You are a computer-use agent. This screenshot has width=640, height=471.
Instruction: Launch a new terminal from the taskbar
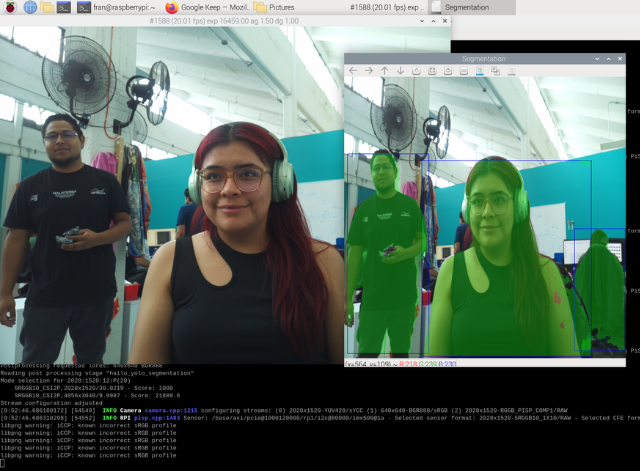coord(64,7)
